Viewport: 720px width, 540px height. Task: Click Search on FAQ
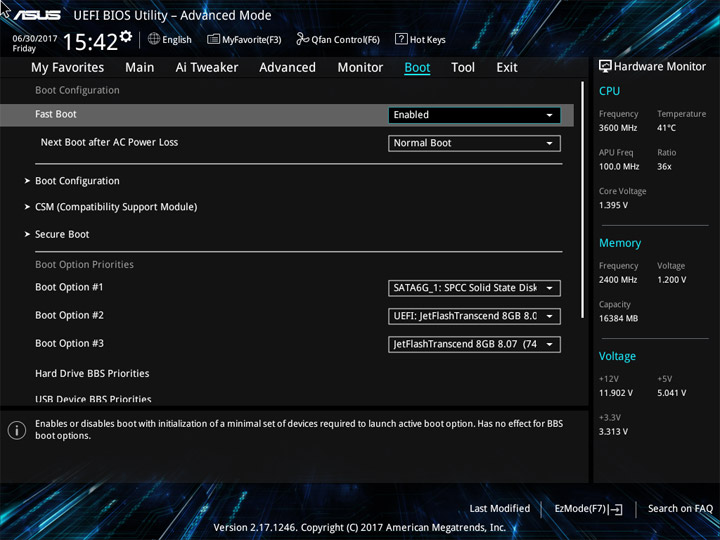click(680, 508)
